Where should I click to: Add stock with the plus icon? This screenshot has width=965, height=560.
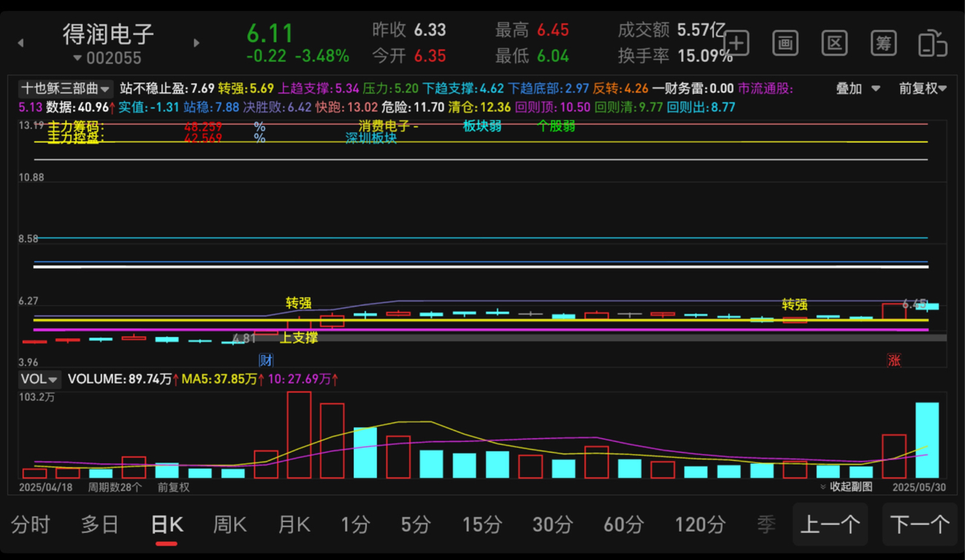coord(737,43)
